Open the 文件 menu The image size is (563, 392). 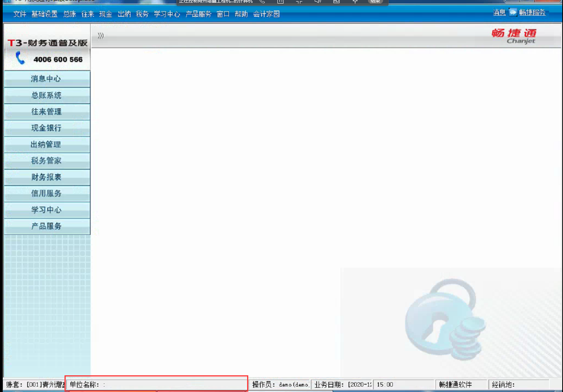click(x=20, y=14)
